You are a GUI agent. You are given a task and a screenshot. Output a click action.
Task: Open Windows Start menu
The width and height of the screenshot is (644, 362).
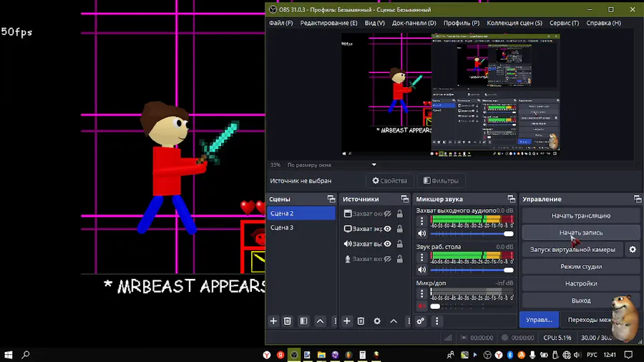click(8, 355)
